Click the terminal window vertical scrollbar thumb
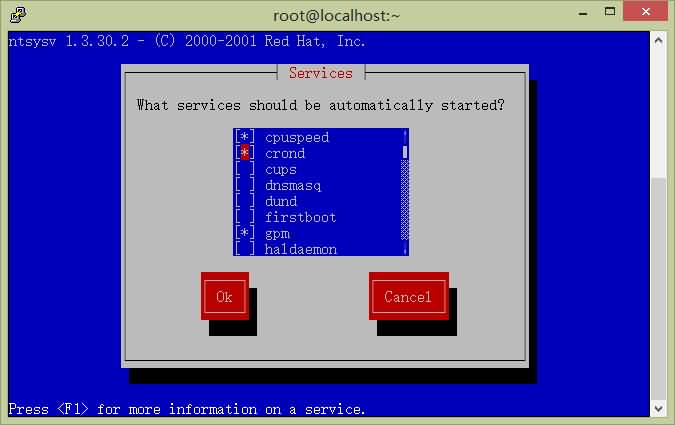Image resolution: width=675 pixels, height=425 pixels. point(658,289)
